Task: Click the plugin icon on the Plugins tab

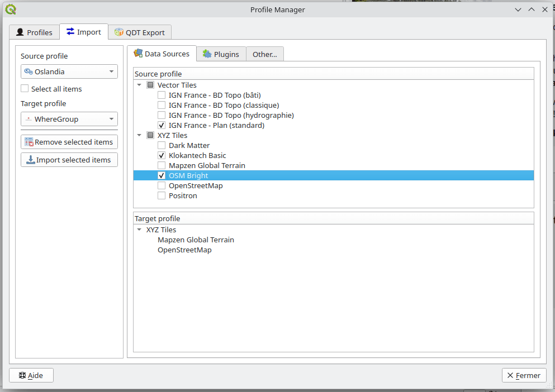Action: pos(206,53)
